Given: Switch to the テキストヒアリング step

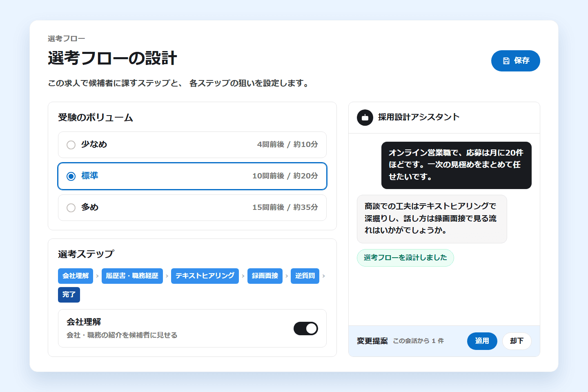Looking at the screenshot, I should pos(205,276).
